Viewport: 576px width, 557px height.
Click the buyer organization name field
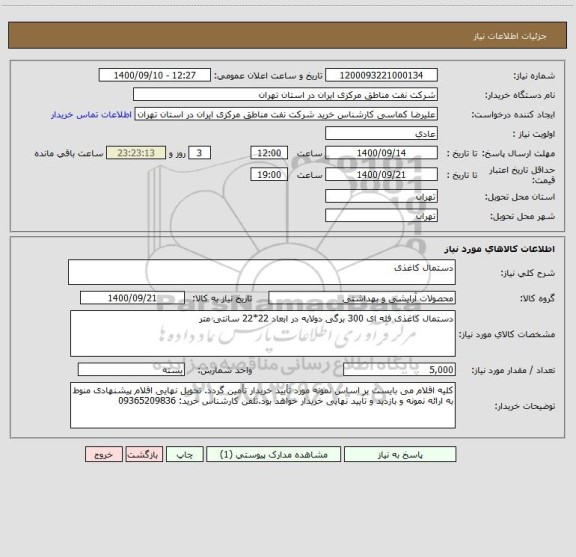[285, 94]
